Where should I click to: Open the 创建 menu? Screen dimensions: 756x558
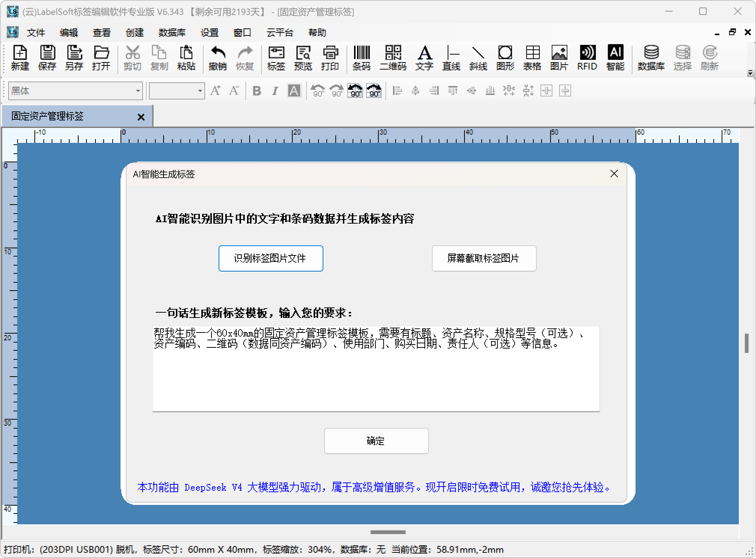click(x=135, y=33)
